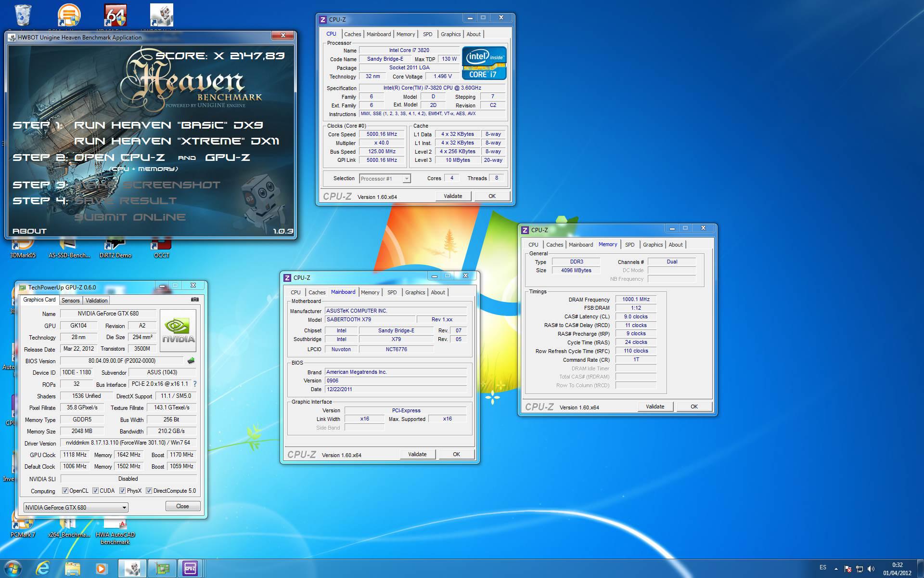924x578 pixels.
Task: Click Save Result step in HWBOT
Action: tap(125, 201)
